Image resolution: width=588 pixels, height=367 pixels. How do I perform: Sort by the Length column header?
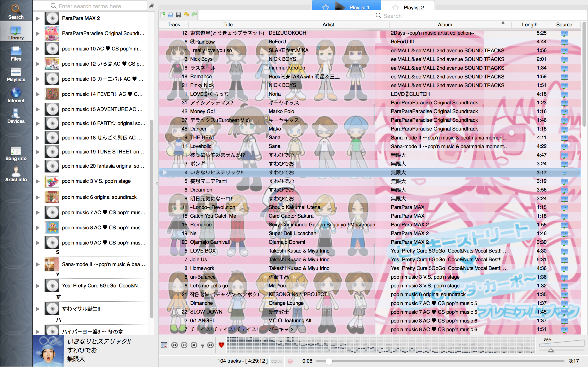point(529,25)
